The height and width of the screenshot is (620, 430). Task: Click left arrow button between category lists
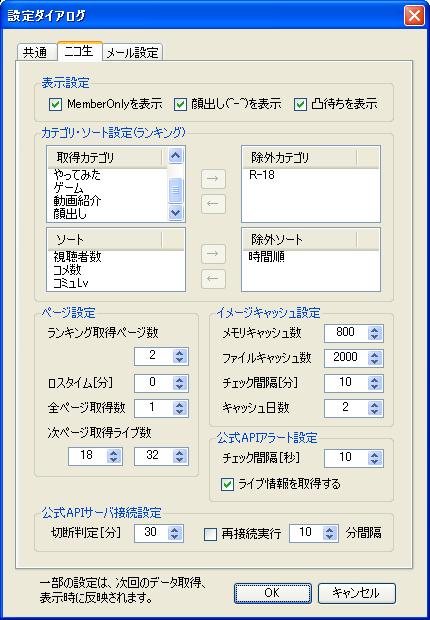click(213, 204)
